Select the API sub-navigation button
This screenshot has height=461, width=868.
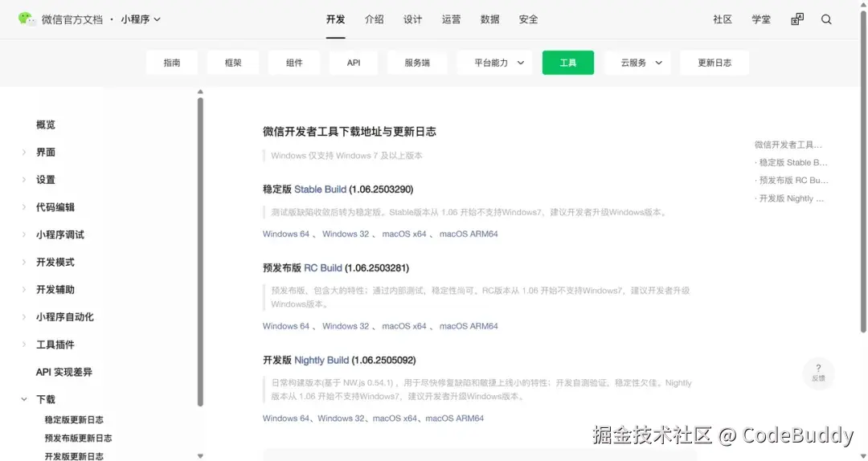pos(354,63)
